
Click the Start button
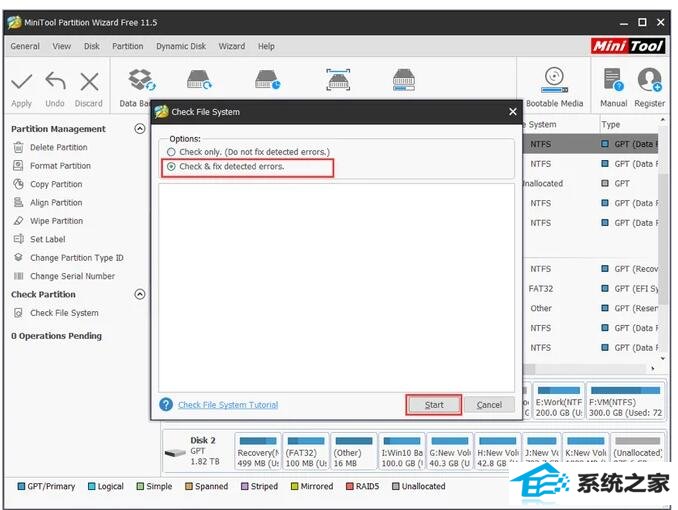click(434, 405)
